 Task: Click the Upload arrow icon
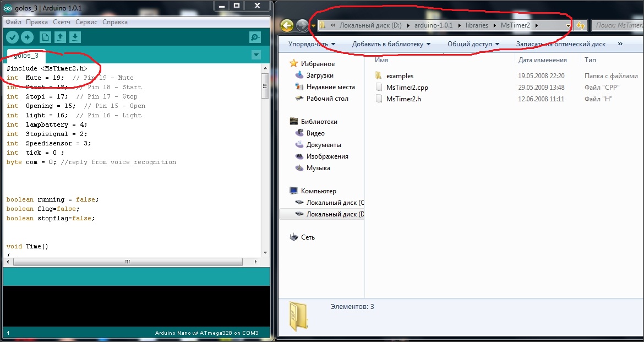tap(27, 37)
